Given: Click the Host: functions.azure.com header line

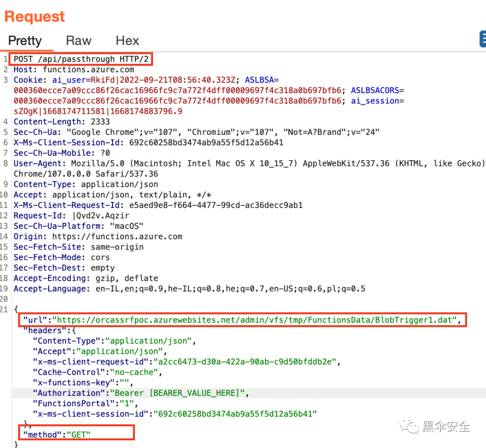Looking at the screenshot, I should click(x=74, y=69).
